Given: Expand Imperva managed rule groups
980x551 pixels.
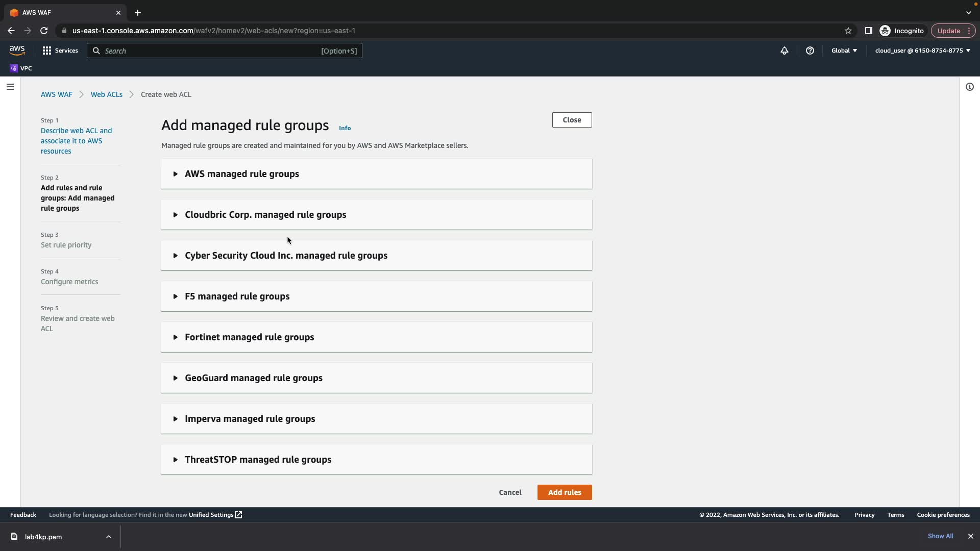Looking at the screenshot, I should [250, 419].
